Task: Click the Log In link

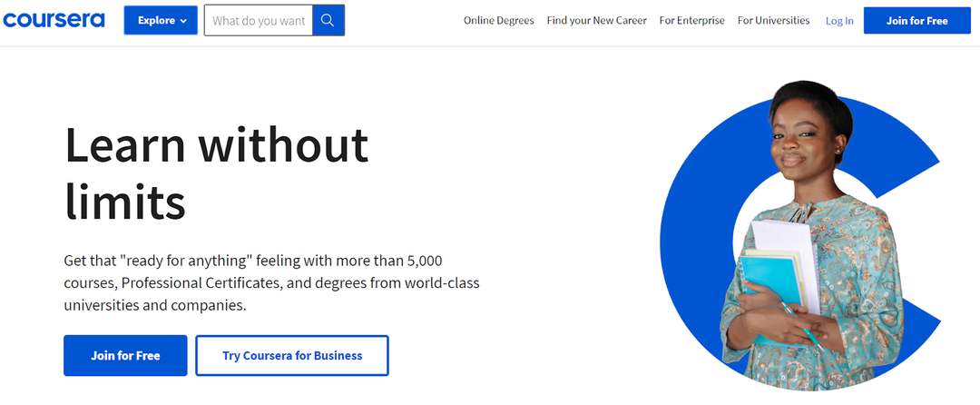Action: point(839,21)
